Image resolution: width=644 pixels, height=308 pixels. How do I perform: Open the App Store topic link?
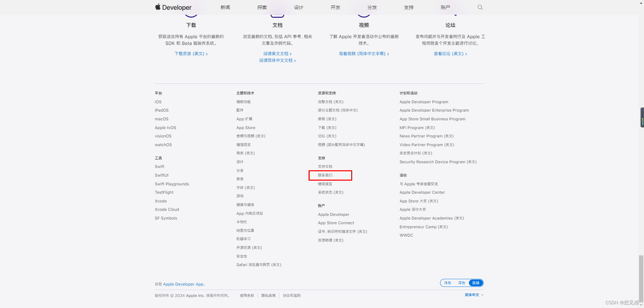246,128
